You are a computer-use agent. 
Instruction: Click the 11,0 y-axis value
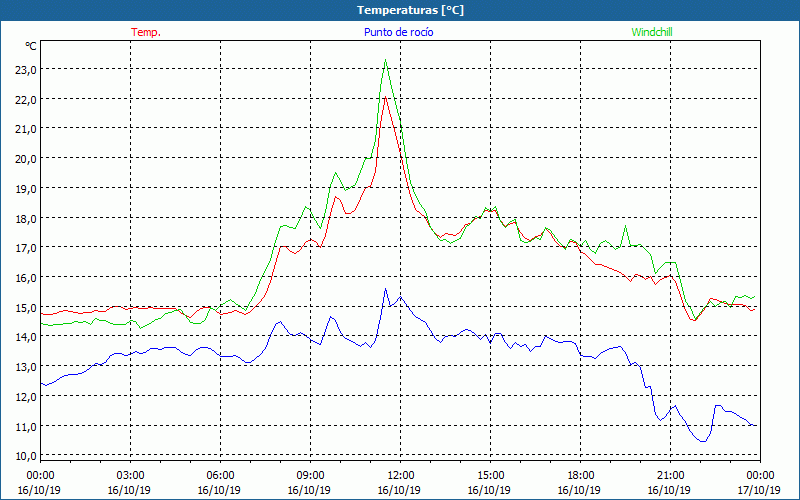(26, 427)
